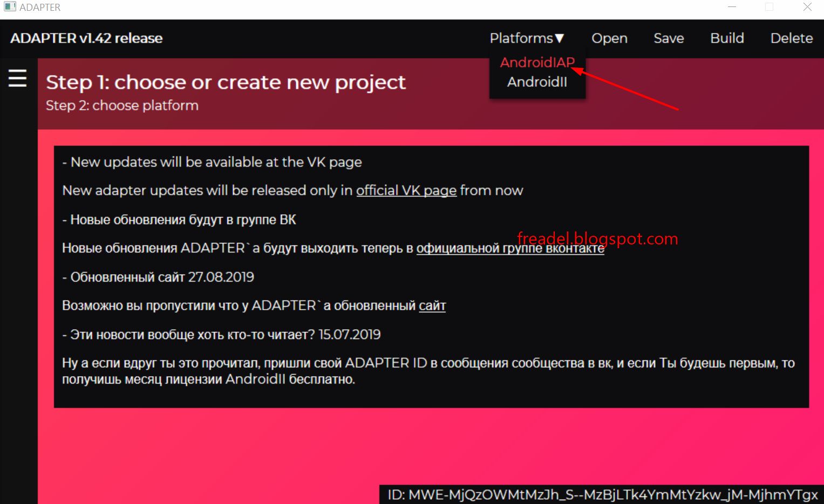Screen dimensions: 824x504
Task: Click Обновленный сайт 27.08.2019 news heading
Action: [x=158, y=277]
